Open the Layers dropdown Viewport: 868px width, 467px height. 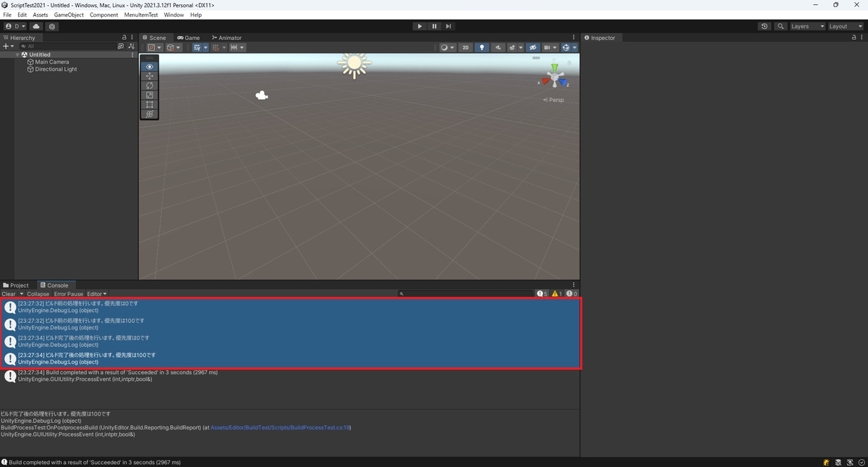[807, 26]
